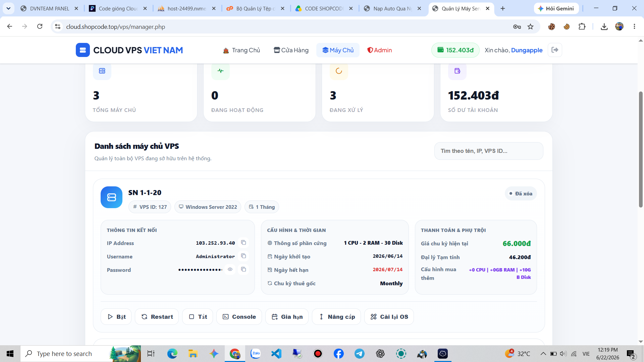
Task: Go to Trang Chủ menu
Action: pos(241,50)
